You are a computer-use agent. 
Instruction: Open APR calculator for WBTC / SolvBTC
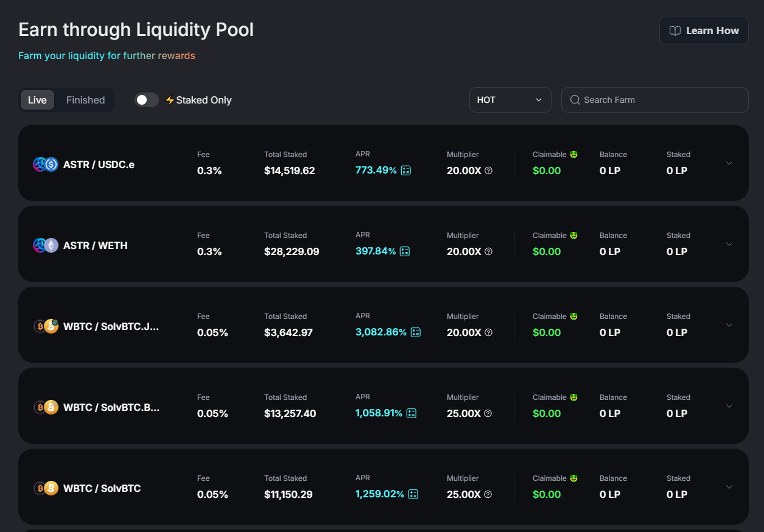tap(413, 494)
